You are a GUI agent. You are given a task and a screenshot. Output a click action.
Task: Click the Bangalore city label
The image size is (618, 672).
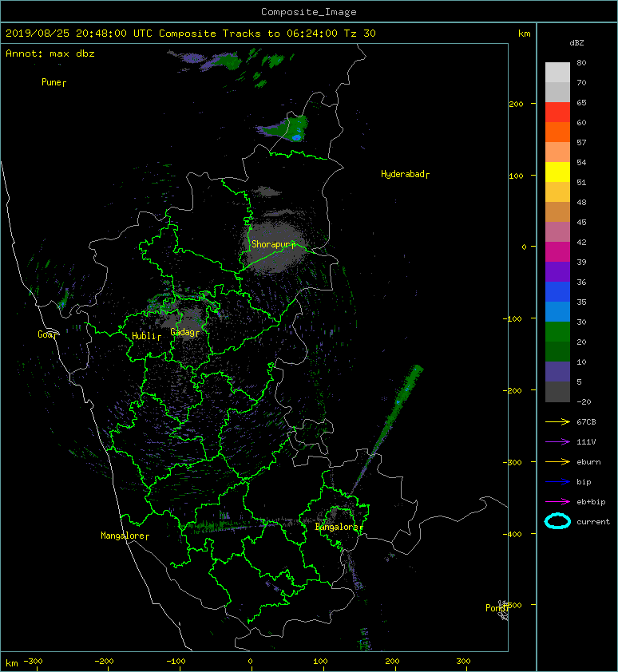[337, 527]
